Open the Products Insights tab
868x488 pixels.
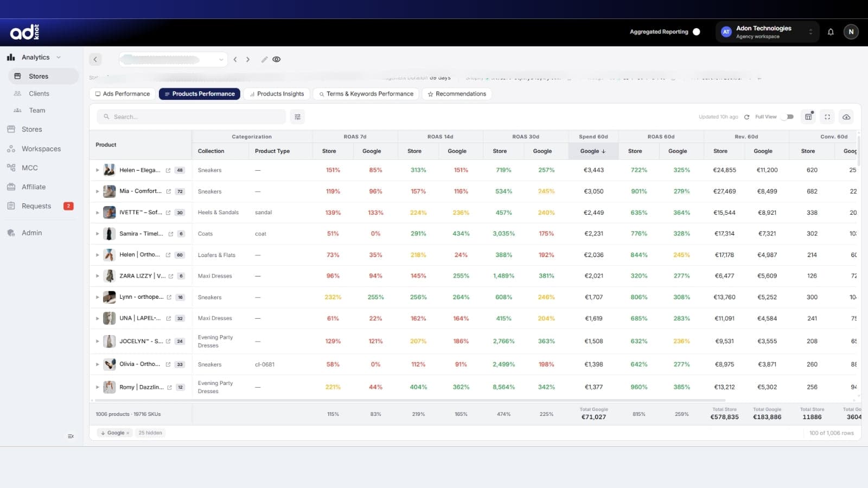coord(277,94)
